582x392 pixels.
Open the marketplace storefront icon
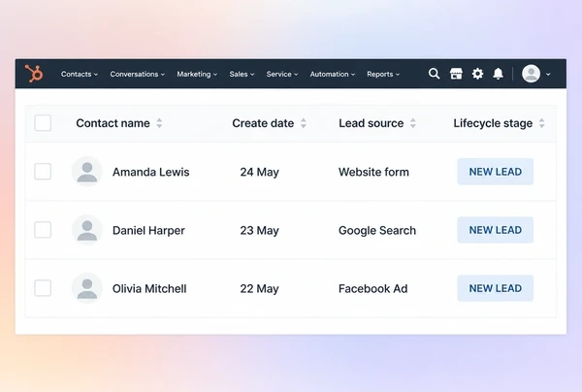456,74
